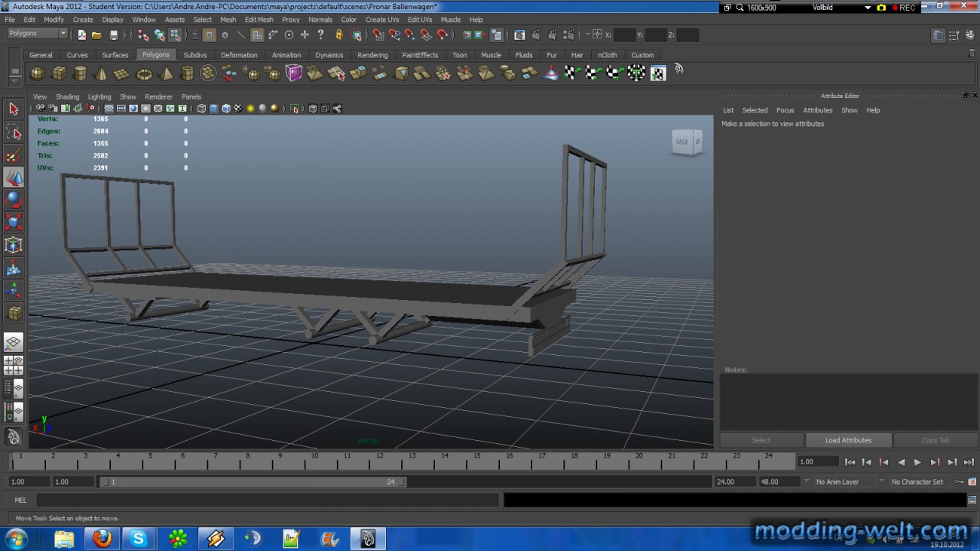Toggle Wireframe display in viewport toolbar

pyautogui.click(x=201, y=109)
